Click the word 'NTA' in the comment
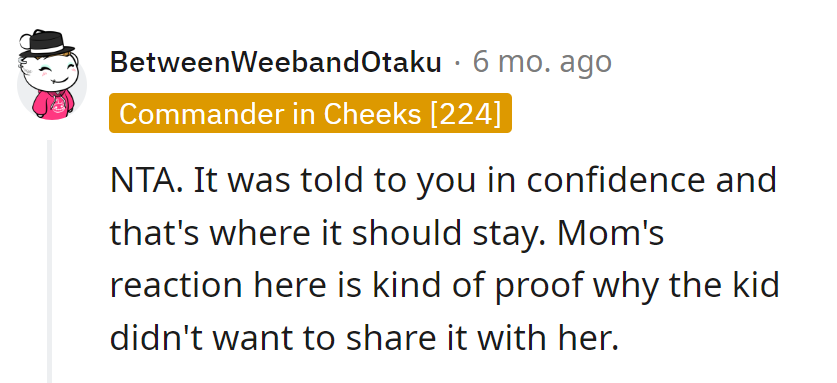This screenshot has height=383, width=837. (143, 180)
